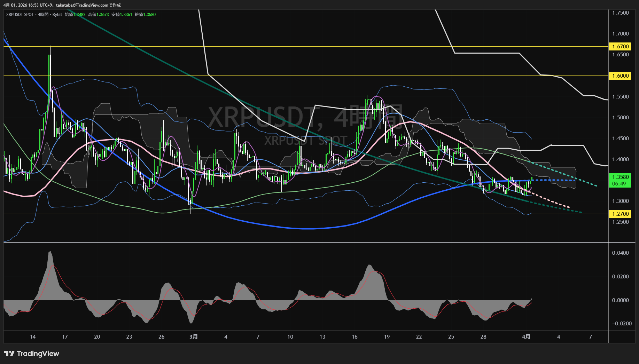Image resolution: width=639 pixels, height=364 pixels.
Task: Click the chart creation timestamp header text
Action: point(62,5)
